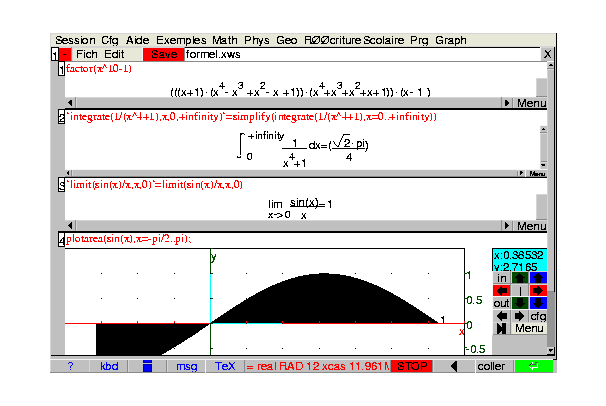Viewport: 606px width, 406px height.
Task: Open the graph Menu dropdown
Action: tap(529, 328)
